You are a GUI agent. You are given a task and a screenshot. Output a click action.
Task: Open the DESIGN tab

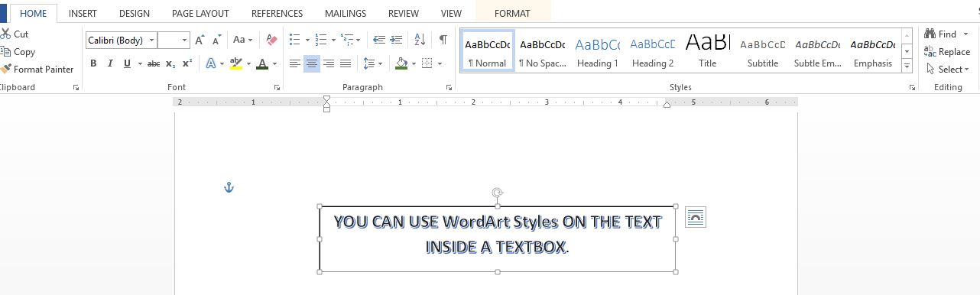coord(135,14)
